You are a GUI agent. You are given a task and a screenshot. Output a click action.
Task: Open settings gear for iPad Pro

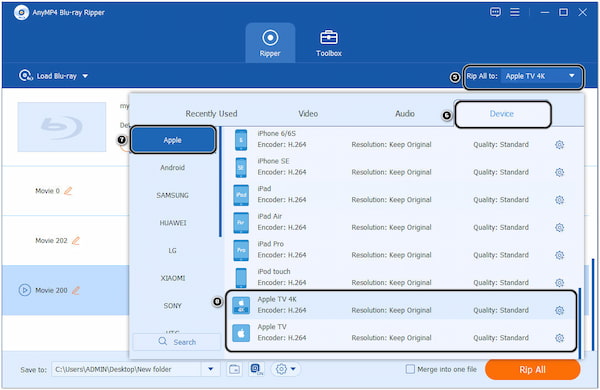(559, 255)
